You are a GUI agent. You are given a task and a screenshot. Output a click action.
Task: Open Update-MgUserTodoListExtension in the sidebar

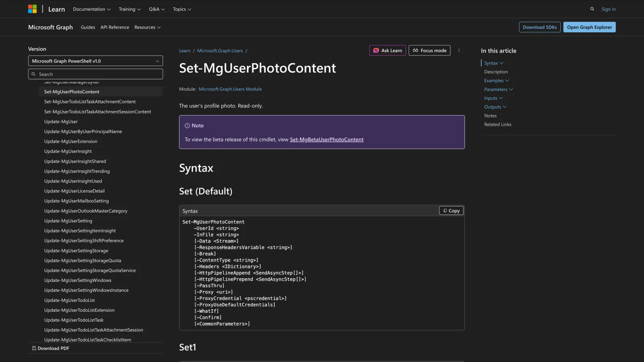tap(79, 310)
